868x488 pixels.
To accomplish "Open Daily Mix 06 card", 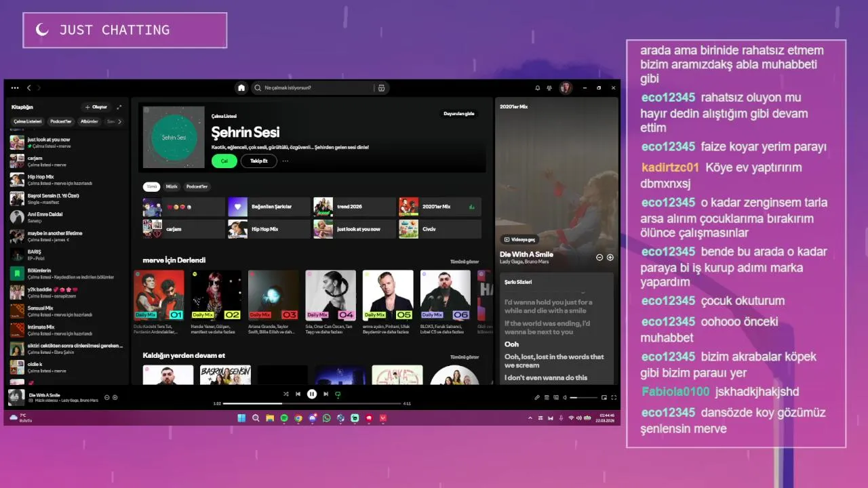I will click(x=445, y=302).
